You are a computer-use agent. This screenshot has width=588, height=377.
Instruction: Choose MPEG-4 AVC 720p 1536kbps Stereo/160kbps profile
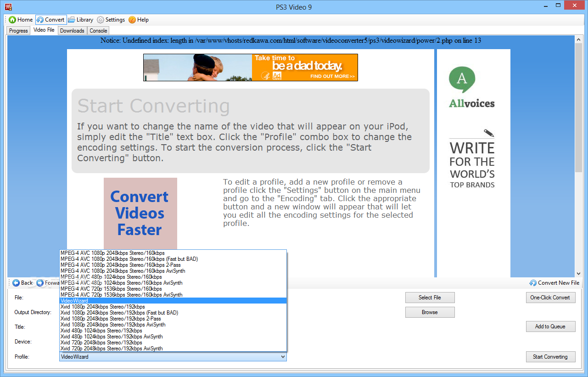pos(173,289)
